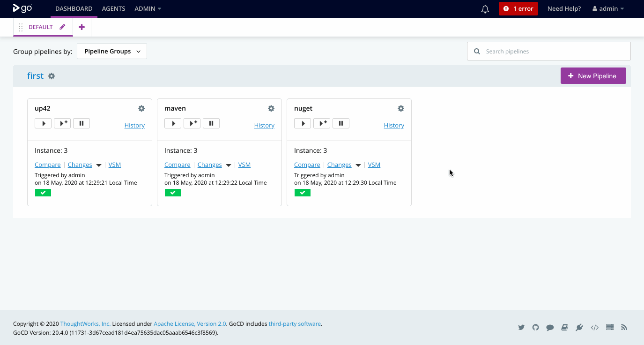Expand Changes dropdown for nuget
The image size is (644, 345).
[x=358, y=165]
